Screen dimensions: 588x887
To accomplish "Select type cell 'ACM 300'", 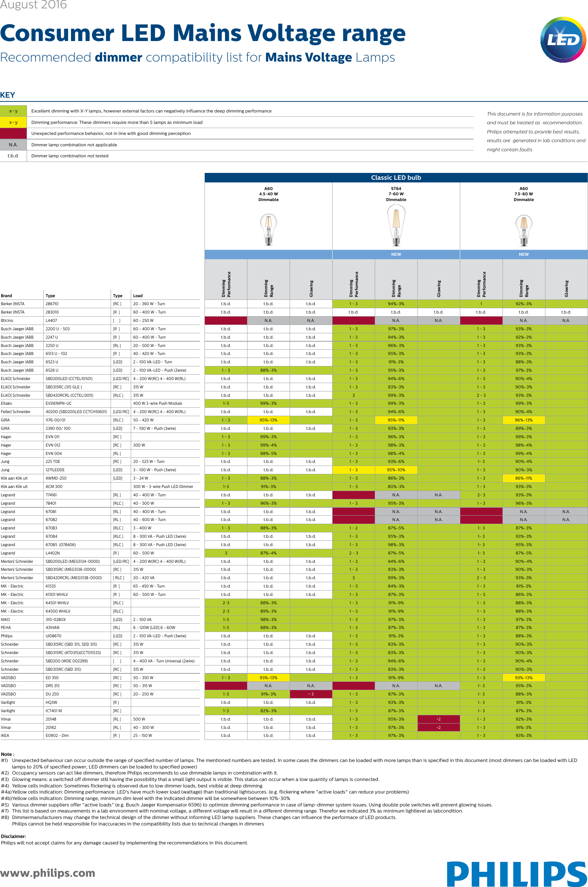I will click(x=54, y=486).
